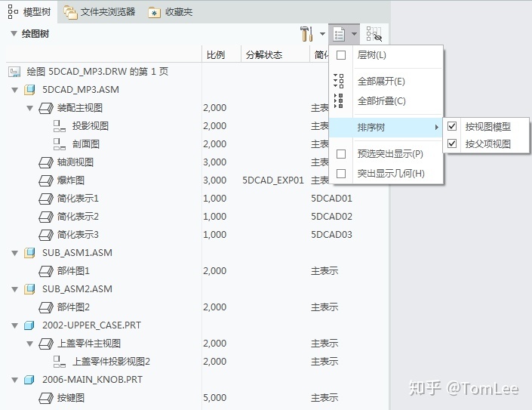Click the icon of 上盖零件投影视图2
This screenshot has width=532, height=410.
click(x=60, y=362)
